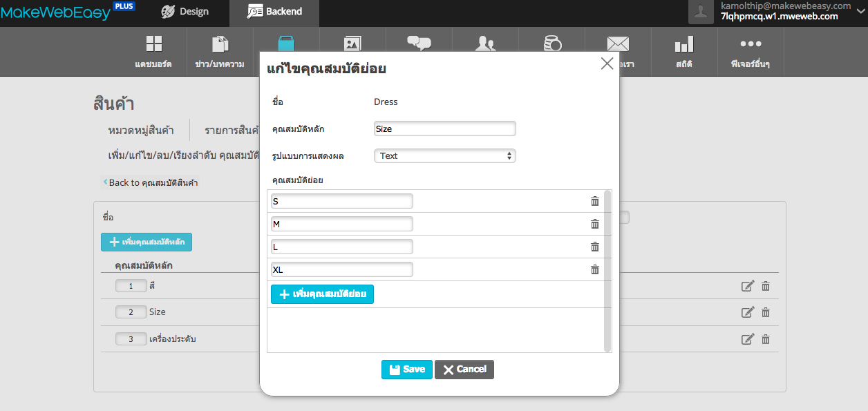Click the เพิ่มคุณสมบัติย่อย add button
Image resolution: width=868 pixels, height=411 pixels.
point(322,294)
